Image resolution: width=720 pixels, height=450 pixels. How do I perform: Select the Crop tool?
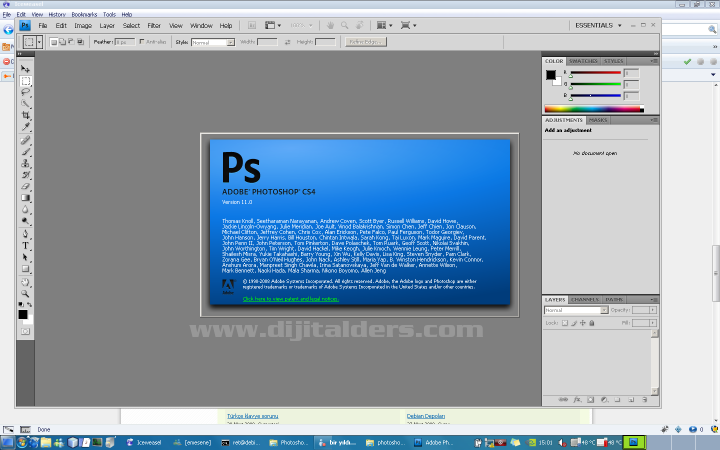(x=25, y=115)
